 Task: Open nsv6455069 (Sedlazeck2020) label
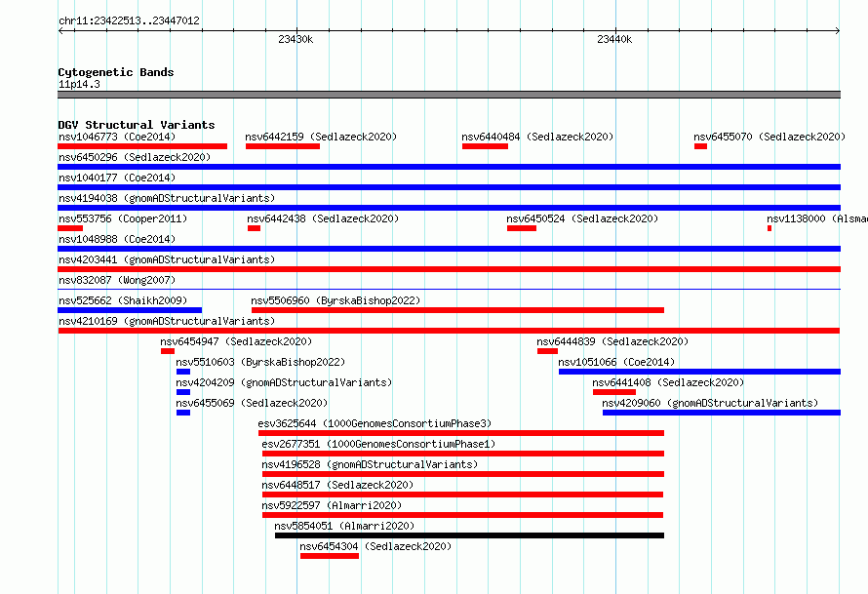(252, 403)
